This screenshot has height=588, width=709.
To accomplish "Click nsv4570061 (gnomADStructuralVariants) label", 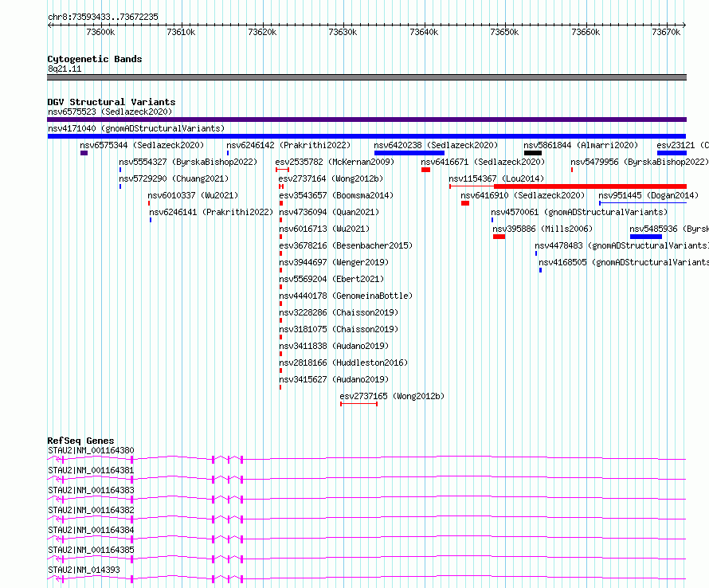I will click(579, 212).
